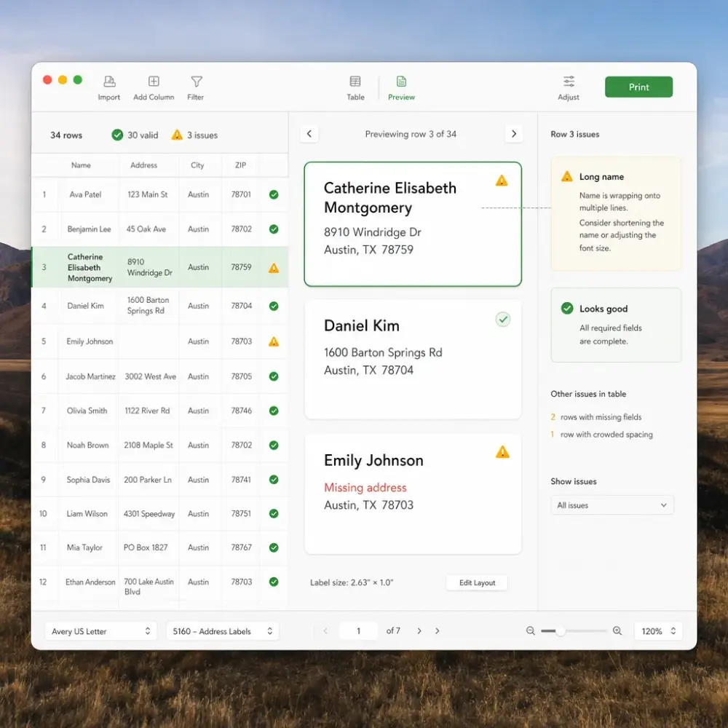Image resolution: width=728 pixels, height=728 pixels.
Task: Click valid check icon in table's Daniel Kim row
Action: [274, 306]
